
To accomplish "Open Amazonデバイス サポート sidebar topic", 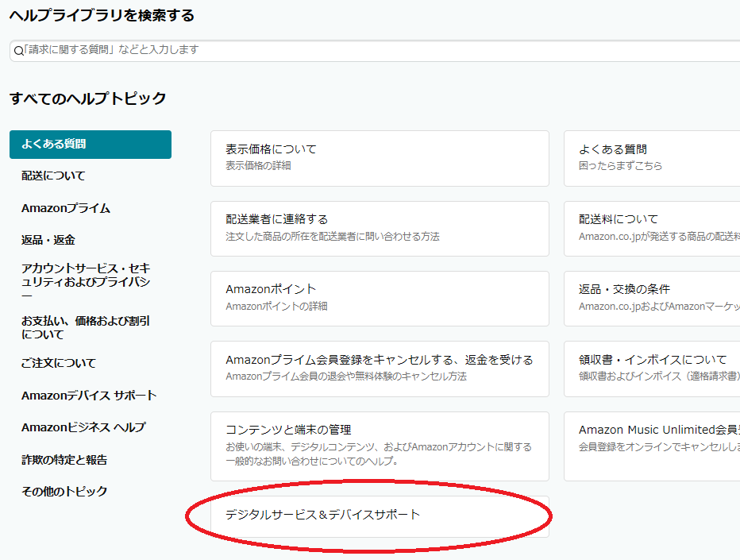I will click(89, 396).
